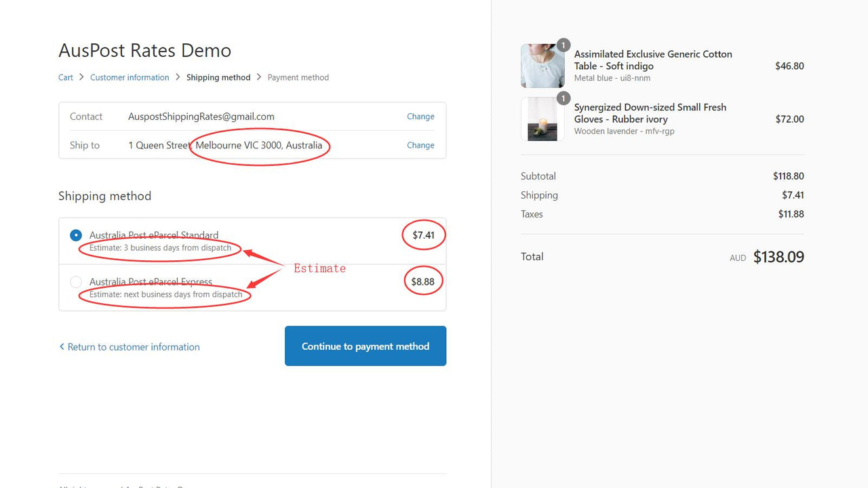Click the Small Fresh Gloves product thumbnail
Viewport: 868px width, 488px height.
pyautogui.click(x=542, y=119)
